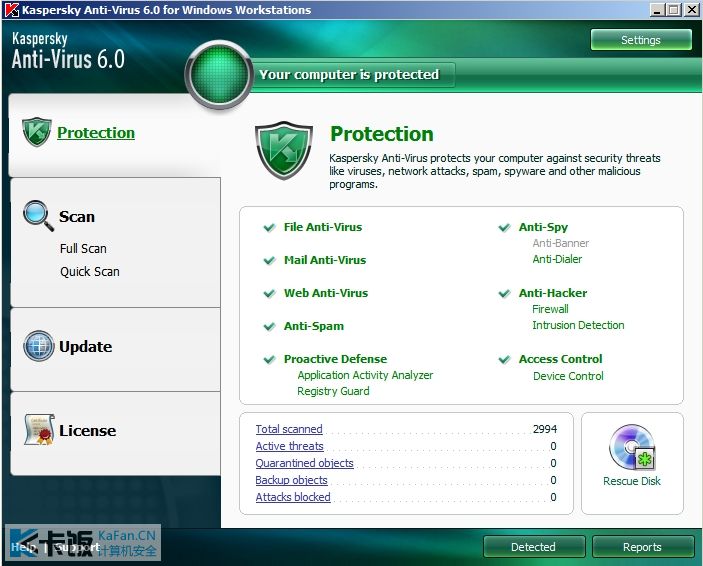The height and width of the screenshot is (566, 703).
Task: Click the License certificate icon
Action: 39,430
